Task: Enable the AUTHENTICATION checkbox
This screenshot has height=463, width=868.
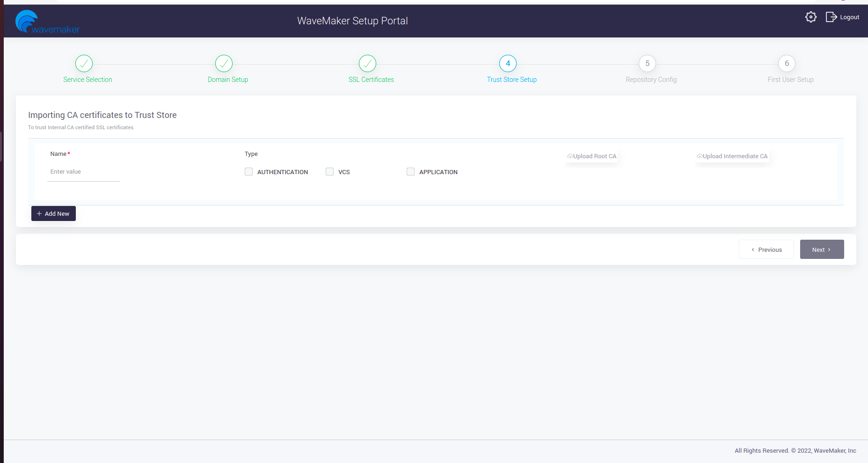Action: 248,172
